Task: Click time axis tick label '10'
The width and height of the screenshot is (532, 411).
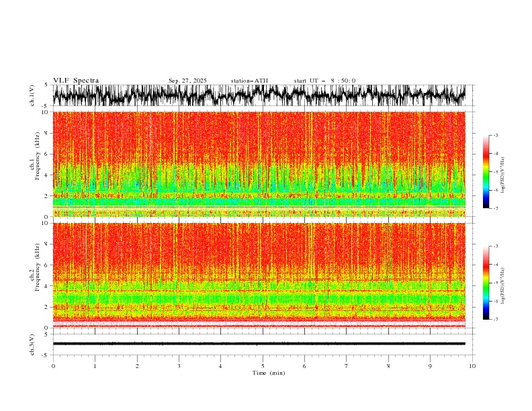Action: pyautogui.click(x=472, y=366)
